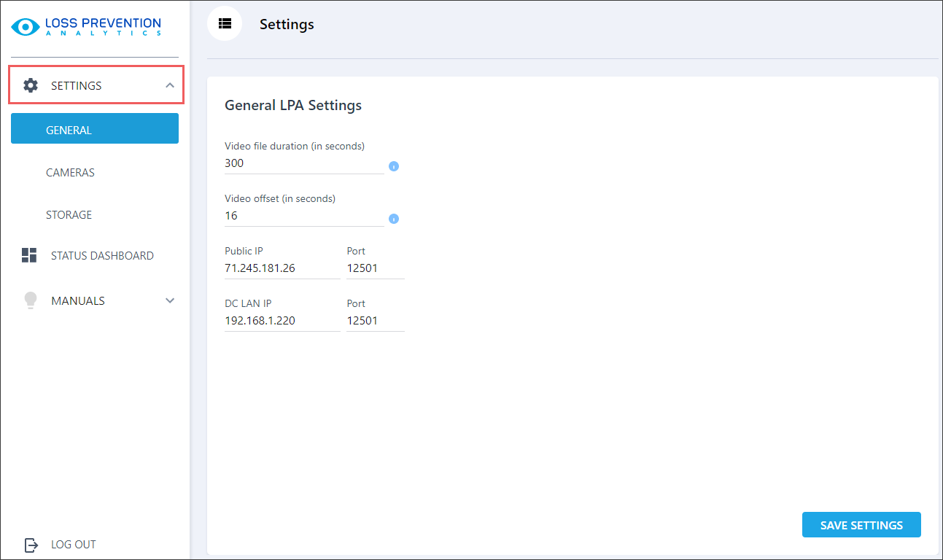The image size is (943, 560).
Task: Click the Manuals lightbulb icon
Action: 30,300
